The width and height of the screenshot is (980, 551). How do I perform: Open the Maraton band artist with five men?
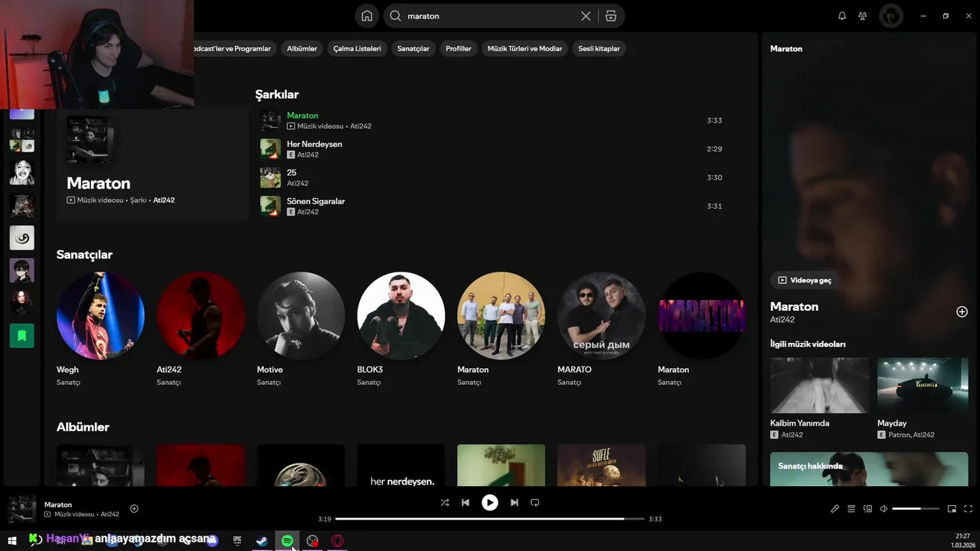click(501, 316)
